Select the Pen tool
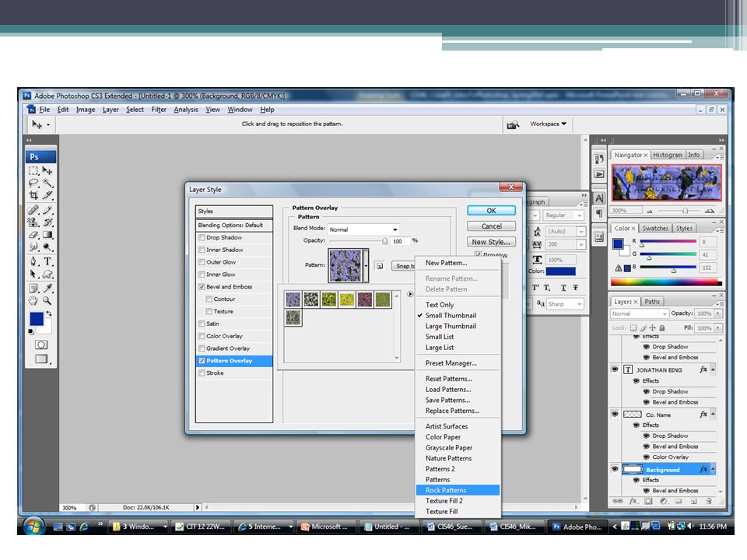747x560 pixels. point(33,261)
